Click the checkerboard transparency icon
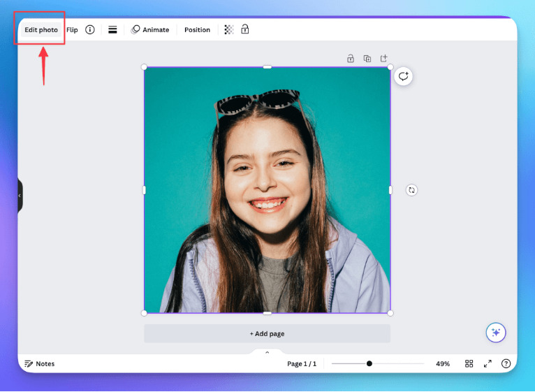Screen dimensions: 535x392 229,30
